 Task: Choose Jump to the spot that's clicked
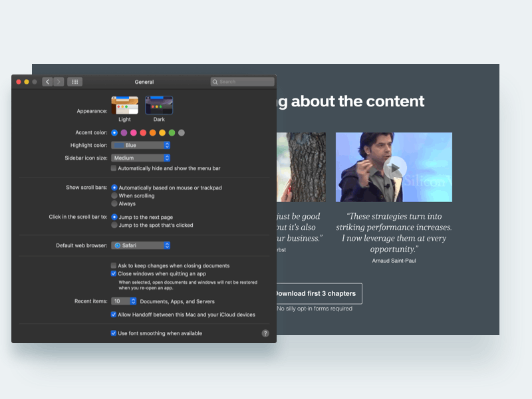coord(114,223)
